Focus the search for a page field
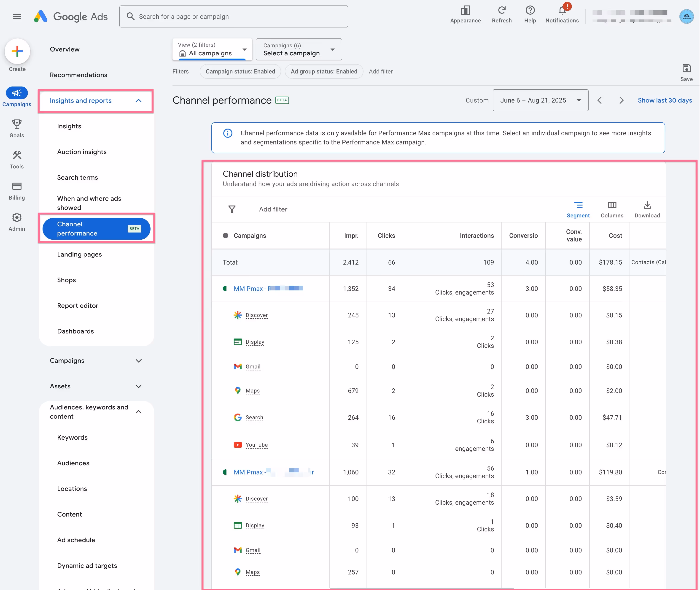Image resolution: width=700 pixels, height=590 pixels. (234, 16)
